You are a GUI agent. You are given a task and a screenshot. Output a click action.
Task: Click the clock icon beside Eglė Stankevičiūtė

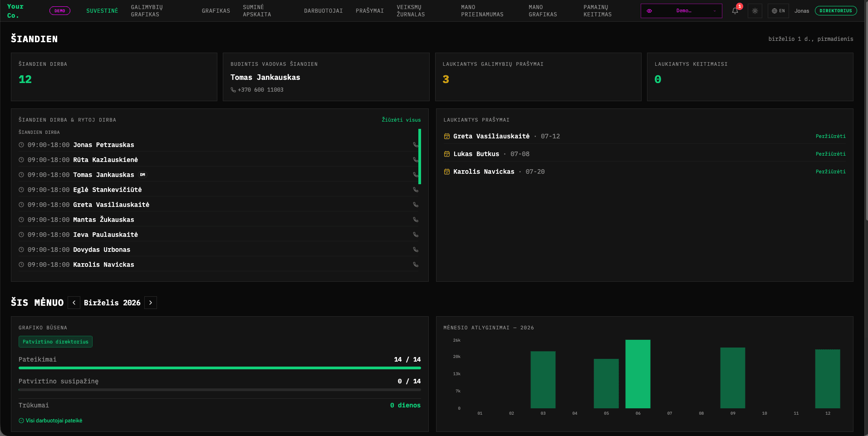coord(21,190)
